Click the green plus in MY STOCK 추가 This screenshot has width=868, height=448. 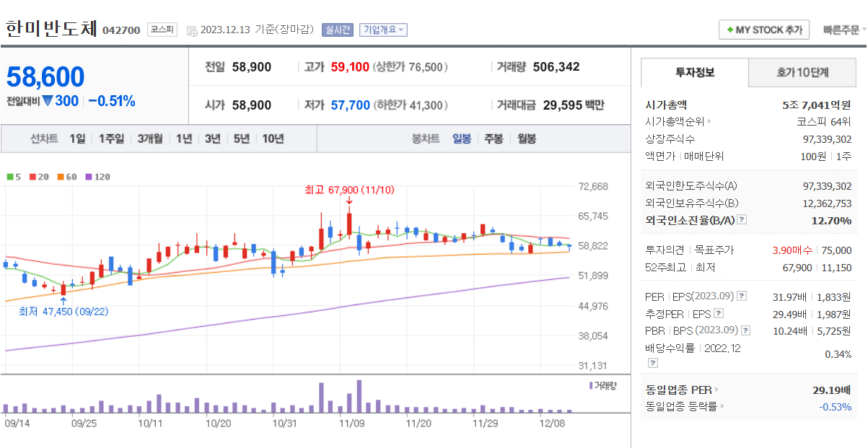tap(730, 30)
